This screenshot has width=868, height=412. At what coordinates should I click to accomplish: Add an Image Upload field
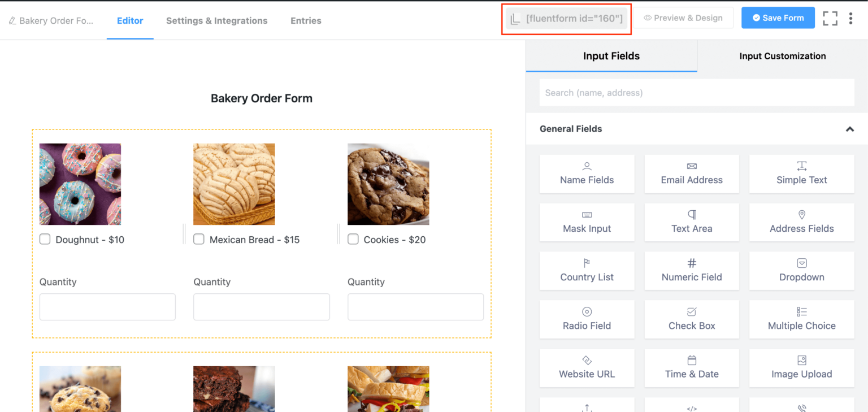801,368
